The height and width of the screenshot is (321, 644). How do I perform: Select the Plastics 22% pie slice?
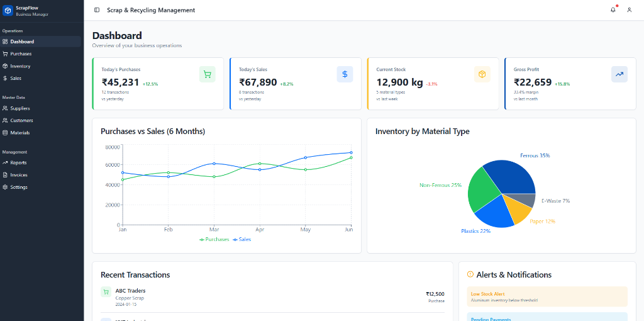click(x=495, y=211)
